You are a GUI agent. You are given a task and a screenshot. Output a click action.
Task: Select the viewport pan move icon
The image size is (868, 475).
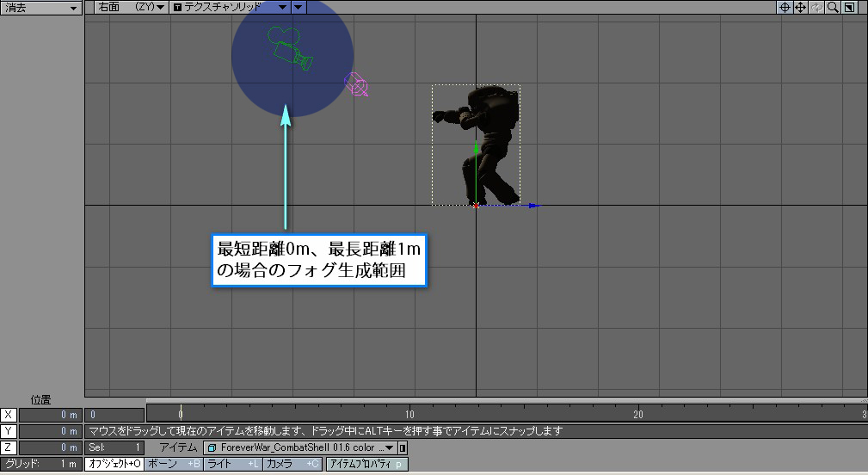pyautogui.click(x=800, y=7)
